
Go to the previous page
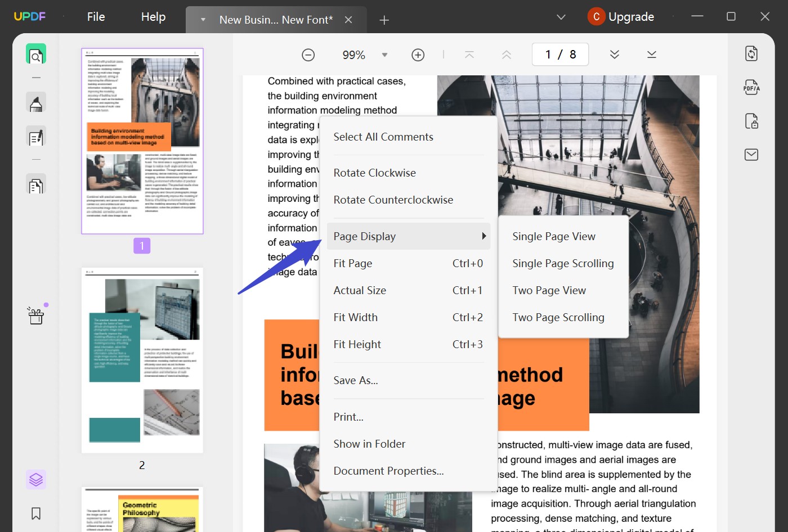pyautogui.click(x=507, y=55)
